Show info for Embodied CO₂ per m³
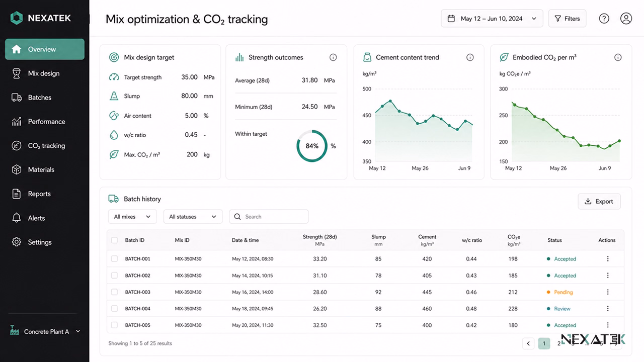The height and width of the screenshot is (362, 644). (618, 57)
